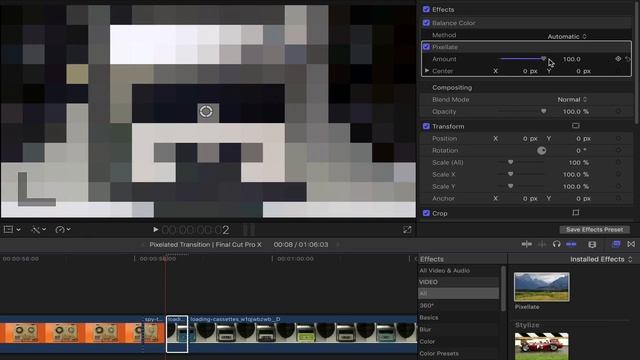
Task: Click the Scale X slider handle
Action: pos(510,174)
